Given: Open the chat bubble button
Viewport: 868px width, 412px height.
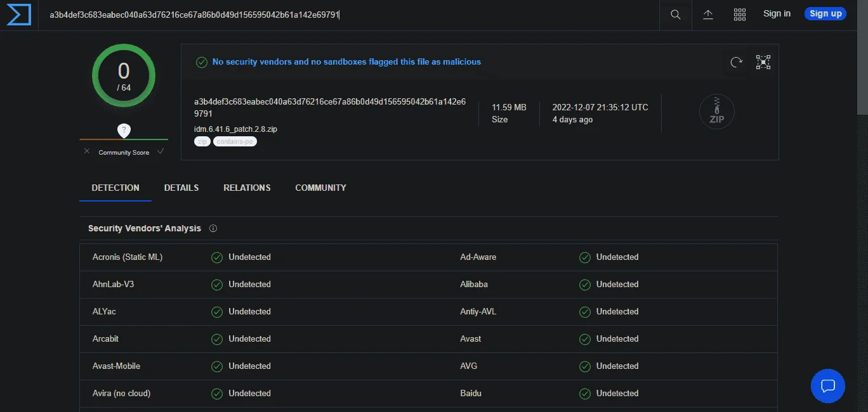Looking at the screenshot, I should pyautogui.click(x=828, y=386).
